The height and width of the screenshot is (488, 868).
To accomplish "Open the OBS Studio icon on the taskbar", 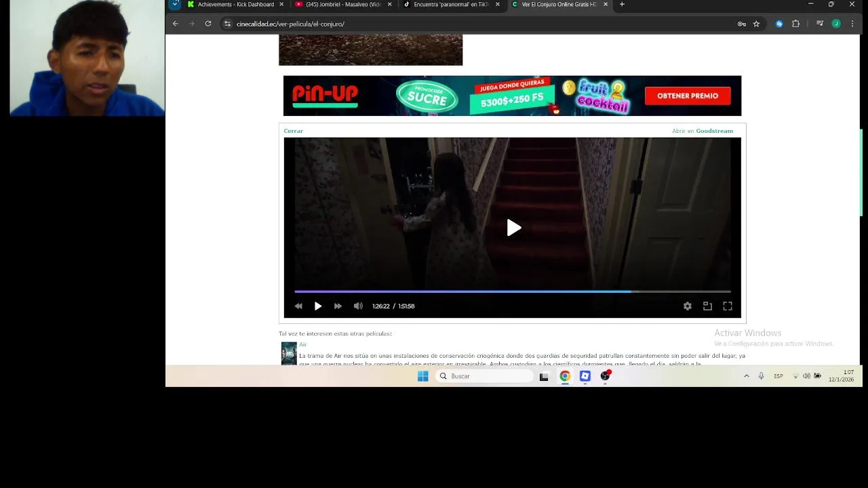I will coord(606,376).
